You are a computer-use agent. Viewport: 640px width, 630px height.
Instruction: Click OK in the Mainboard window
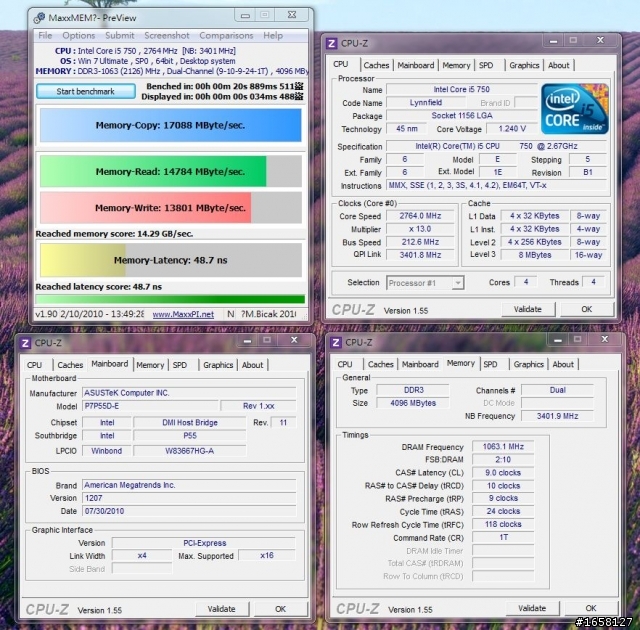tap(280, 609)
